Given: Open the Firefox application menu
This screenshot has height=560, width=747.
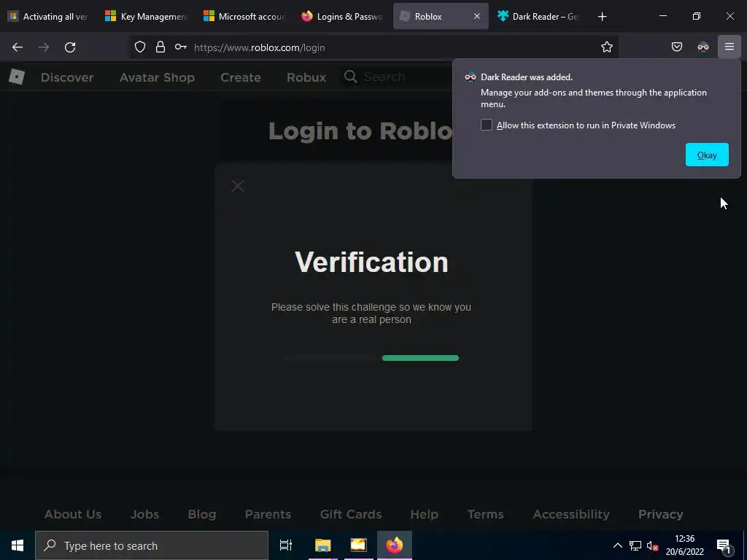Looking at the screenshot, I should pos(729,47).
